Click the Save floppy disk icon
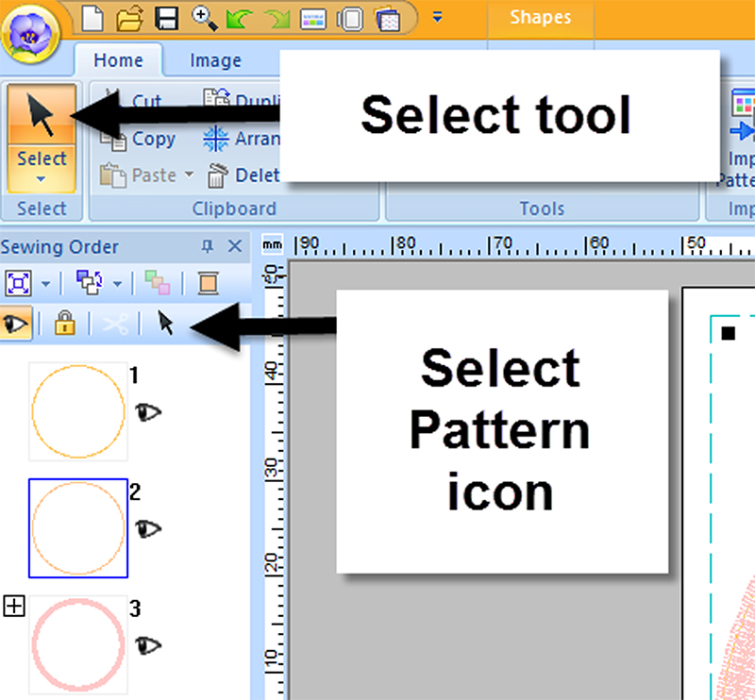 coord(167,16)
